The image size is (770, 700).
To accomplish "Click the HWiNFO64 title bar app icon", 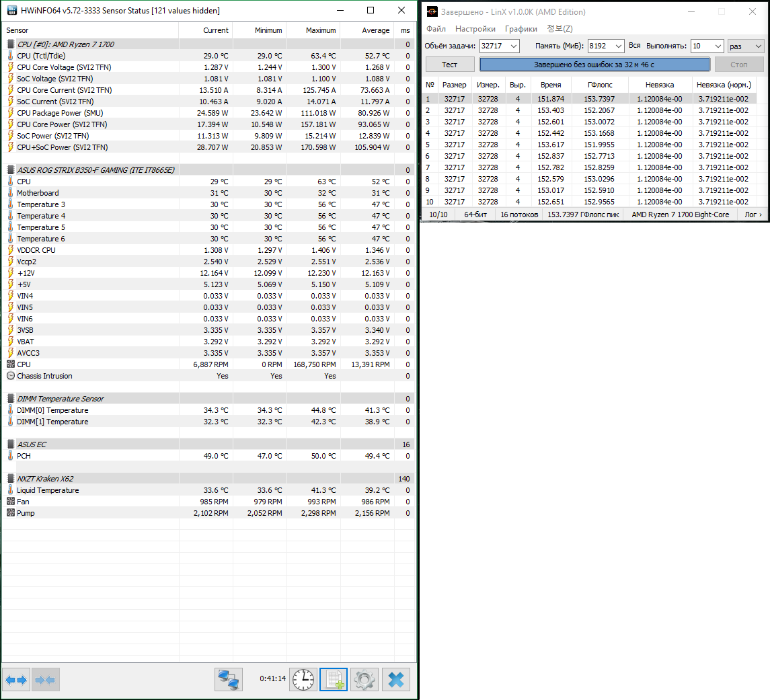I will 12,10.
